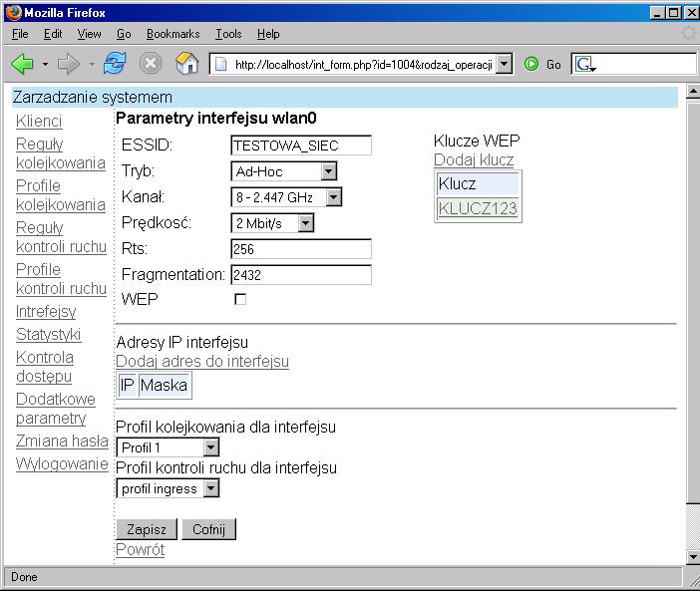Toggle the WEP checkbox
This screenshot has height=591, width=700.
click(x=240, y=299)
